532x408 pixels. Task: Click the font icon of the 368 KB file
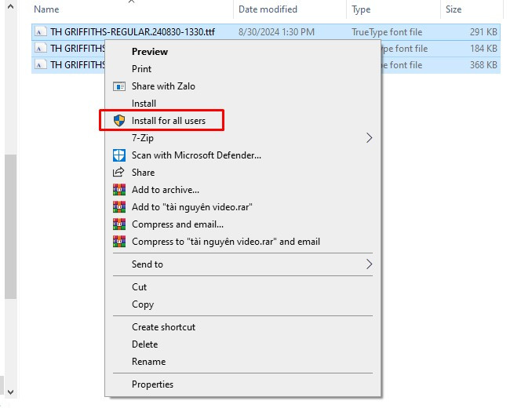pos(40,65)
